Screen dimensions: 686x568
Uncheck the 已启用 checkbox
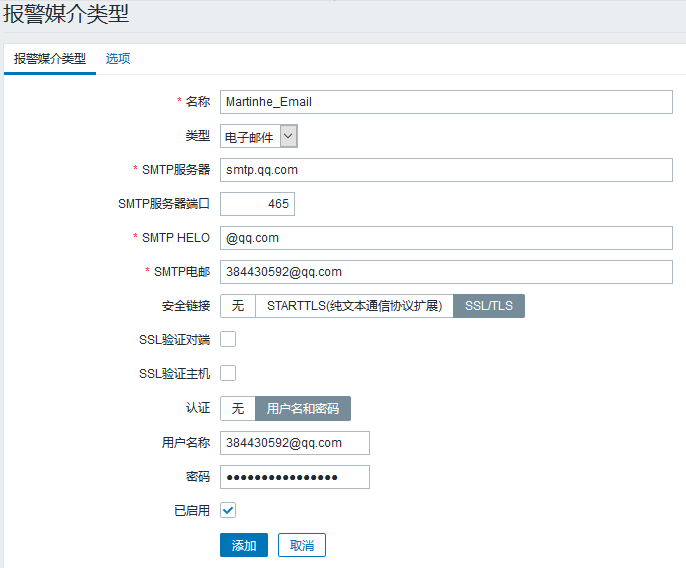click(228, 510)
